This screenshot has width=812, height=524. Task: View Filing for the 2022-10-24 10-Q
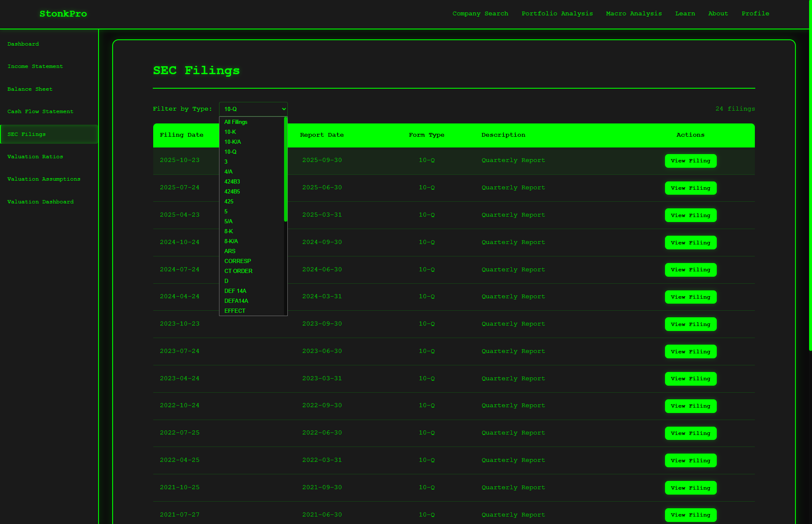tap(690, 406)
